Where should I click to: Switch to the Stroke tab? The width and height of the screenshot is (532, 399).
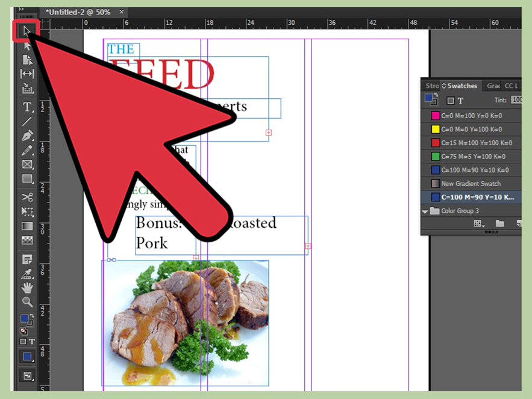point(431,86)
